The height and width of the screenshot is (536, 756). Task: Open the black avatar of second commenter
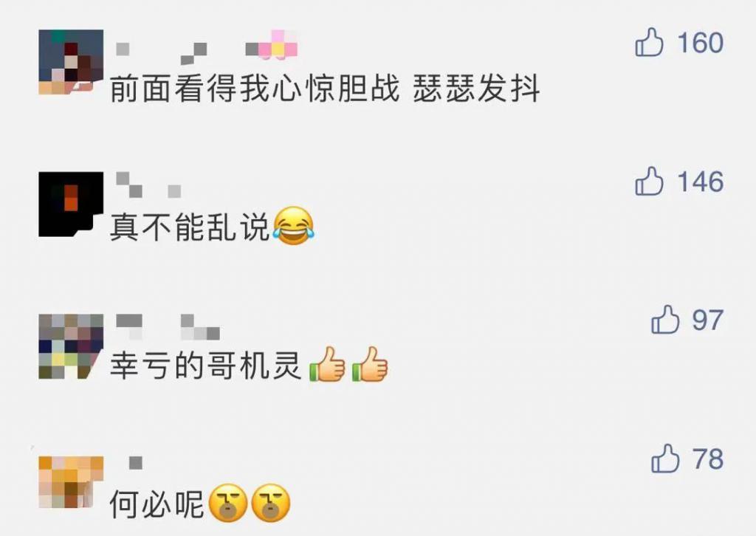pyautogui.click(x=71, y=204)
